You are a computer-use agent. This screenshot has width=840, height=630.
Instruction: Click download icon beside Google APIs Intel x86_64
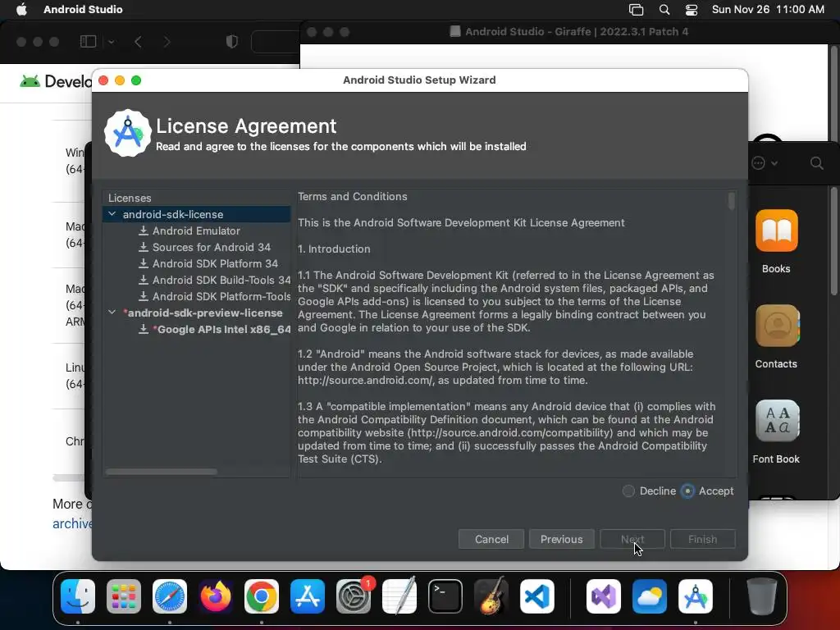point(143,329)
